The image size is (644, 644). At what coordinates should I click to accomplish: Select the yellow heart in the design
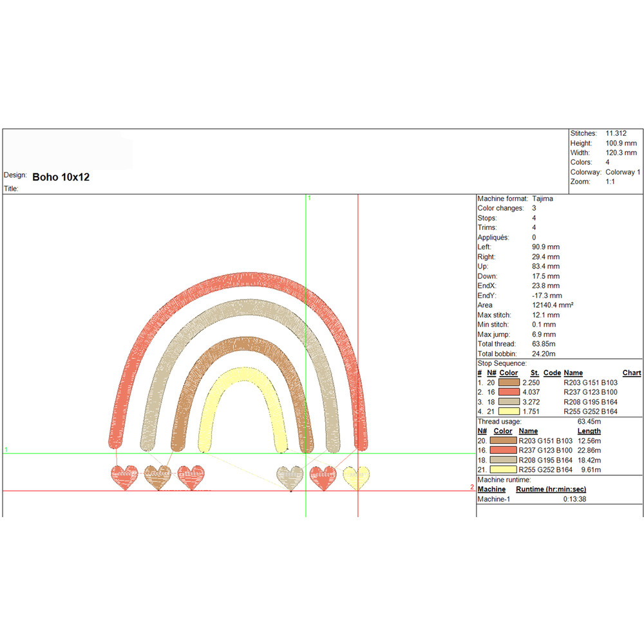356,478
